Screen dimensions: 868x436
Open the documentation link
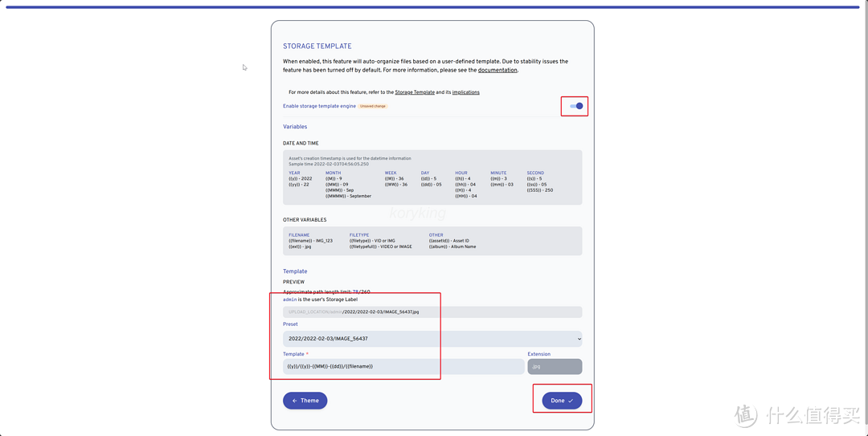497,70
